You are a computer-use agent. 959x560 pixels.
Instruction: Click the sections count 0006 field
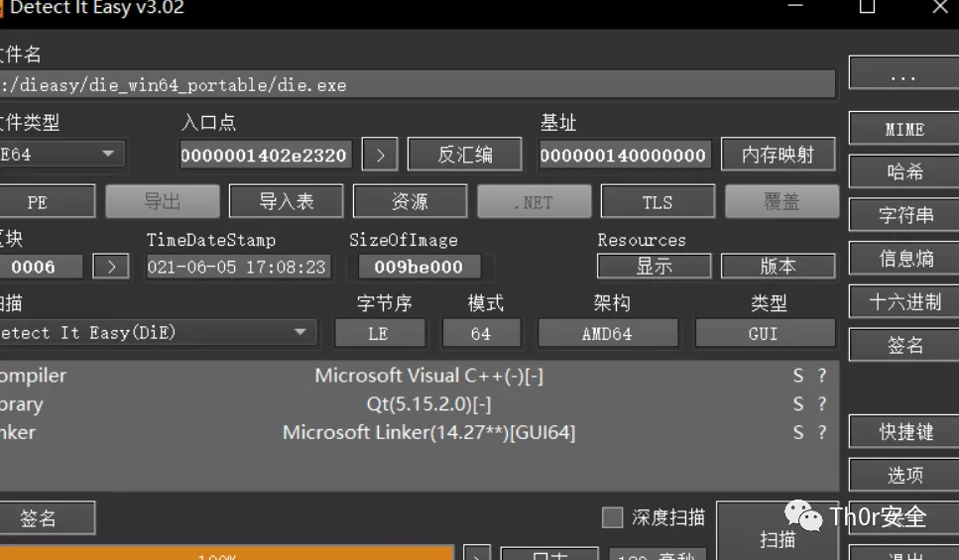tap(41, 267)
